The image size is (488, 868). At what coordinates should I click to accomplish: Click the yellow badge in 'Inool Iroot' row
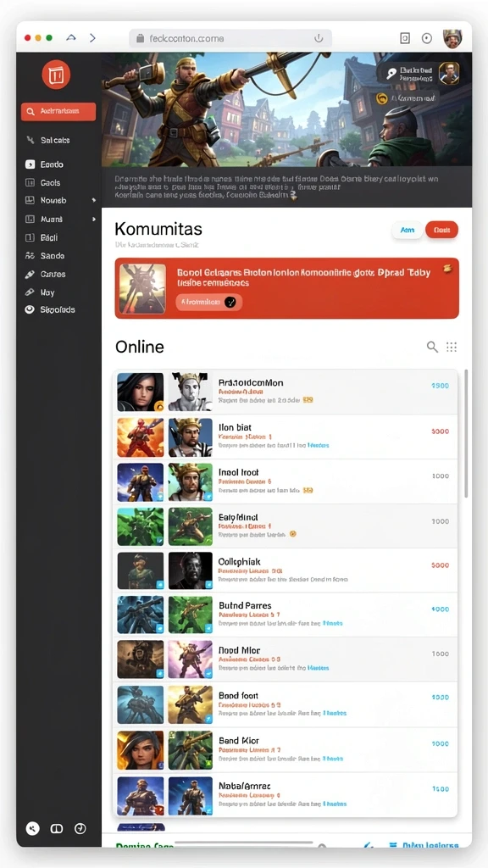[308, 490]
